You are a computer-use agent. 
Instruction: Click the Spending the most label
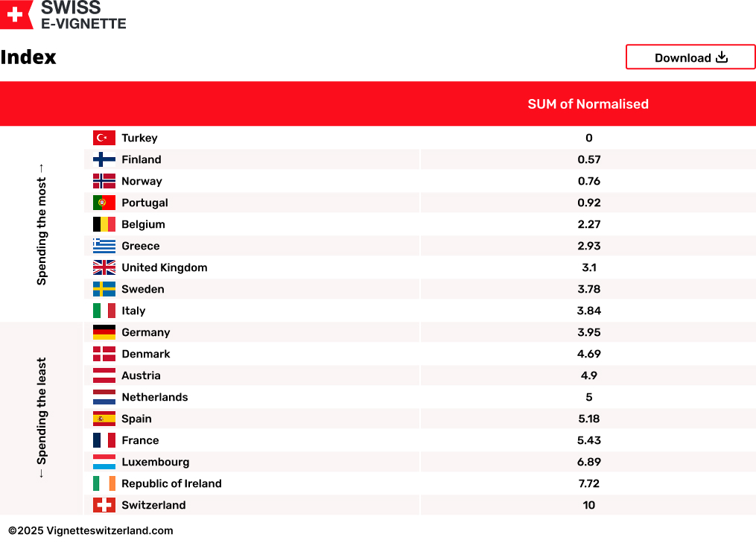pos(42,223)
